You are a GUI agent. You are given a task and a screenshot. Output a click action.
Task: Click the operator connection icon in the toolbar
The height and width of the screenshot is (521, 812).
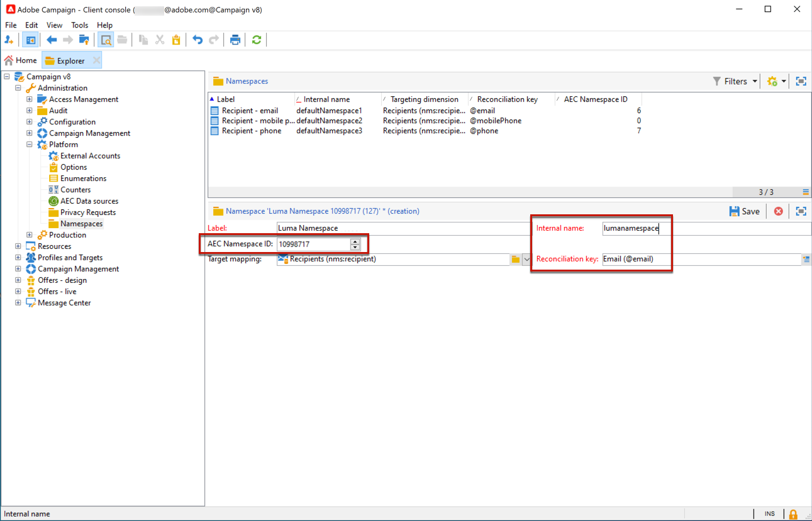point(9,40)
